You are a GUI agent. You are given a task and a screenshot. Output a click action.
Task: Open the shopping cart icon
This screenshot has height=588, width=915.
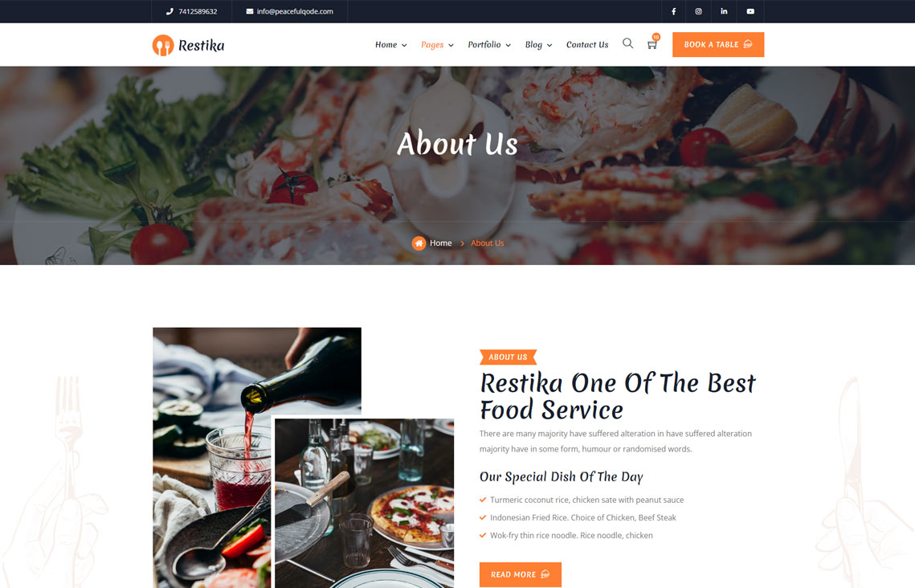(x=652, y=44)
